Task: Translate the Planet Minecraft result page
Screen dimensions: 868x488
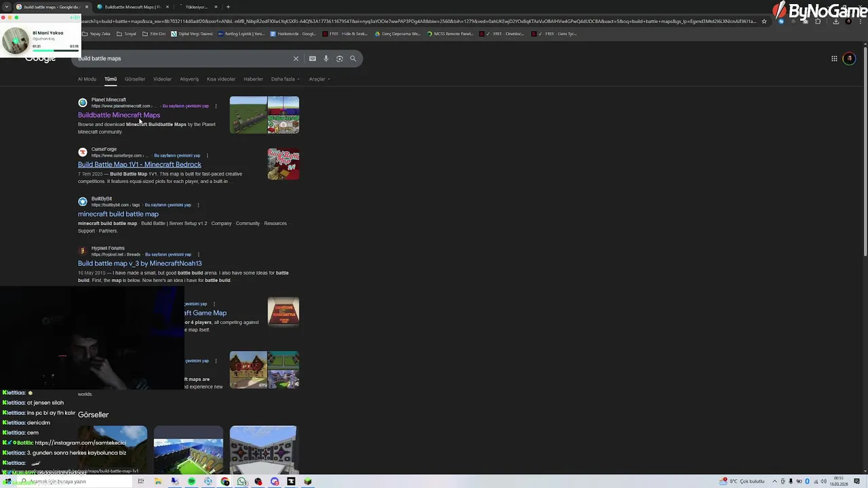Action: pos(185,106)
